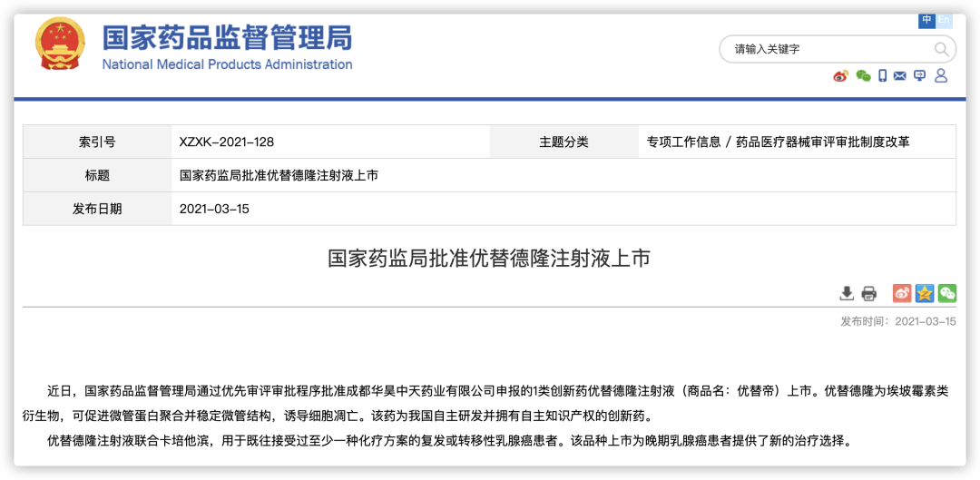Image resolution: width=980 pixels, height=480 pixels.
Task: Click the email envelope icon
Action: 900,76
